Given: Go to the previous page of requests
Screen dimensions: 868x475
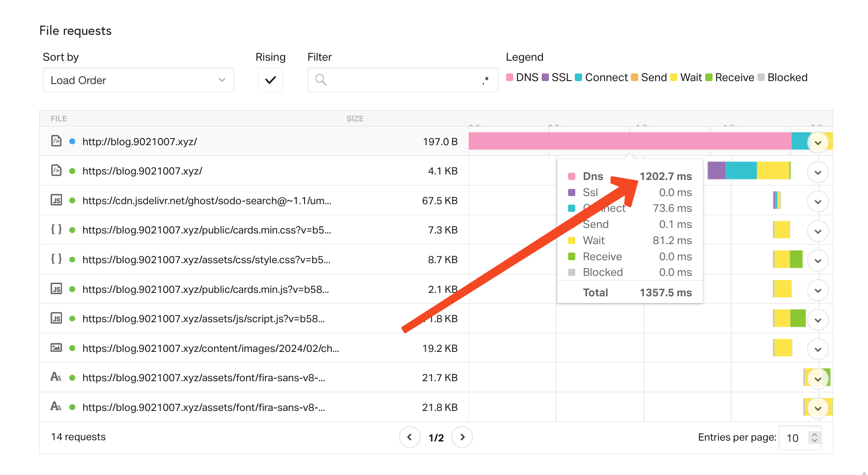Looking at the screenshot, I should coord(410,437).
